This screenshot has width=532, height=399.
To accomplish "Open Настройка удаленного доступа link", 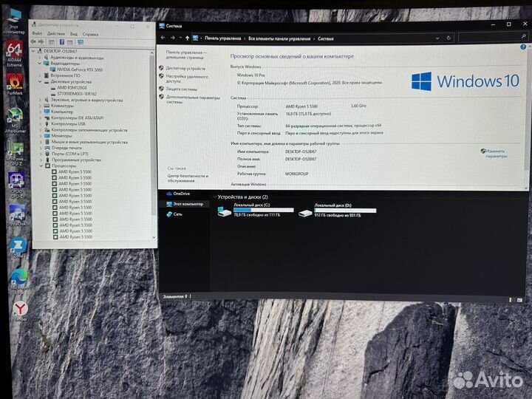I will click(187, 79).
